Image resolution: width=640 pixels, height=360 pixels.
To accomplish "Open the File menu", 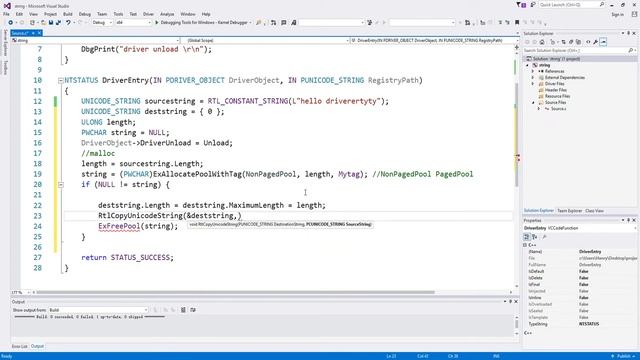I will click(6, 14).
